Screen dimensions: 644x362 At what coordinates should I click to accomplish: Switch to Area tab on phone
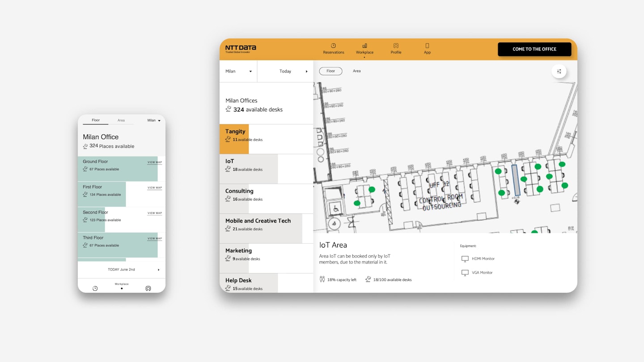[x=121, y=120]
